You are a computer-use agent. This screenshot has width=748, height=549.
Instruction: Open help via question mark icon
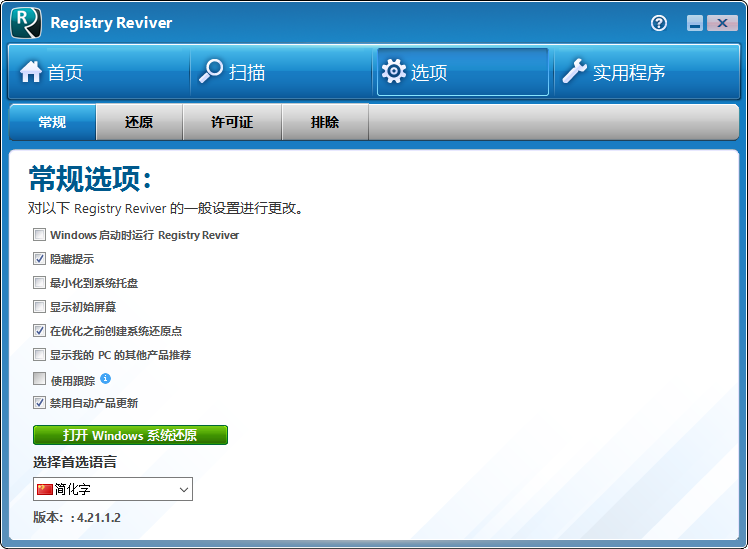[x=659, y=23]
